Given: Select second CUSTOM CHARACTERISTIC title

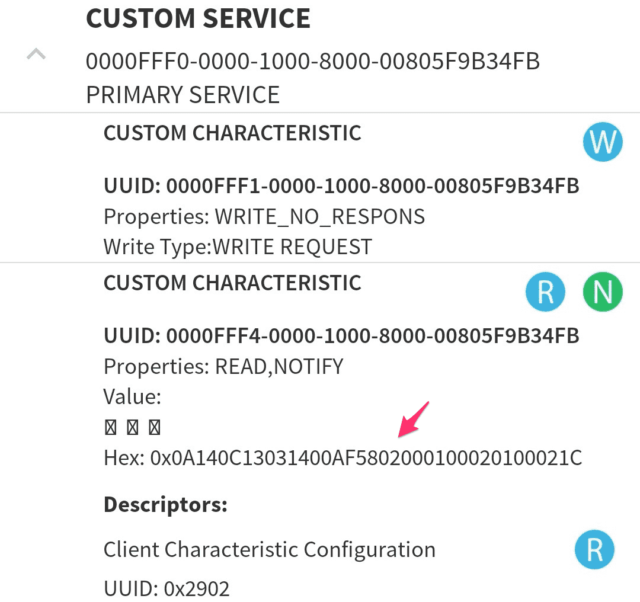Looking at the screenshot, I should (232, 283).
